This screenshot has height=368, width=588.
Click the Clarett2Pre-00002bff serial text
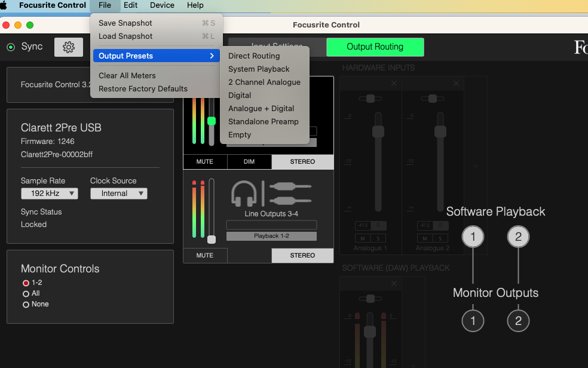tap(57, 154)
